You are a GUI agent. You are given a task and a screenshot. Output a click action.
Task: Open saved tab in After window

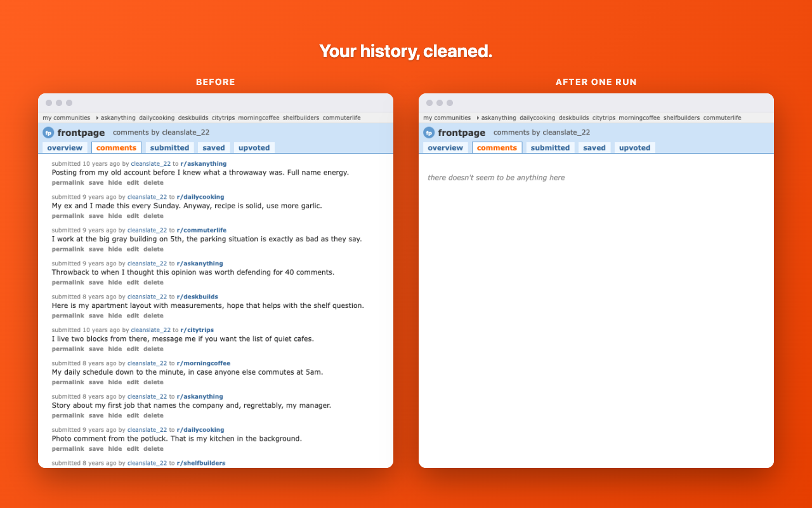[594, 148]
